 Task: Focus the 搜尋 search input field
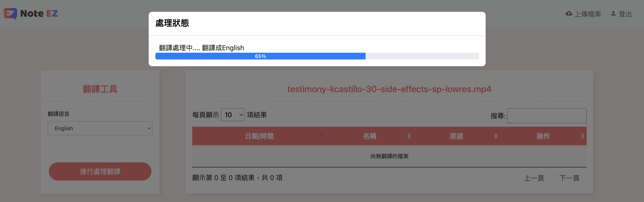547,116
